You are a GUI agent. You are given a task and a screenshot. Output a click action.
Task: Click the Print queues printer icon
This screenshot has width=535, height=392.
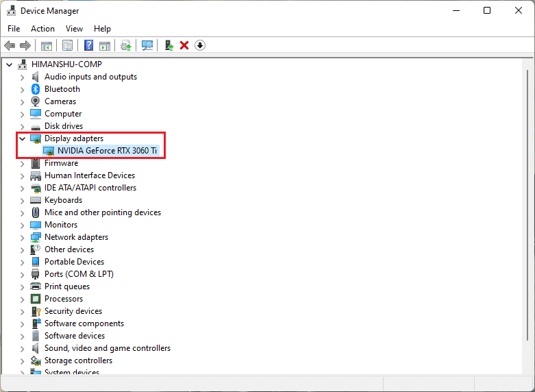coord(36,286)
